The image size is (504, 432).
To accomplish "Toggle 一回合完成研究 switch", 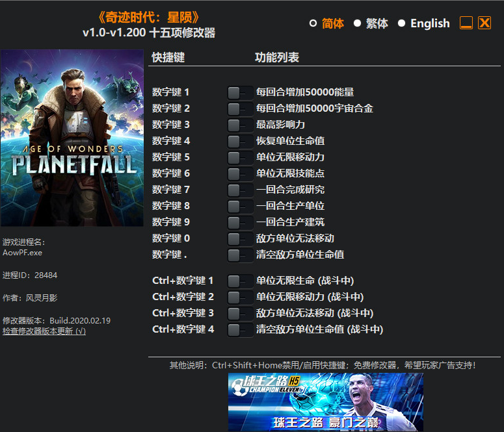I will (240, 190).
